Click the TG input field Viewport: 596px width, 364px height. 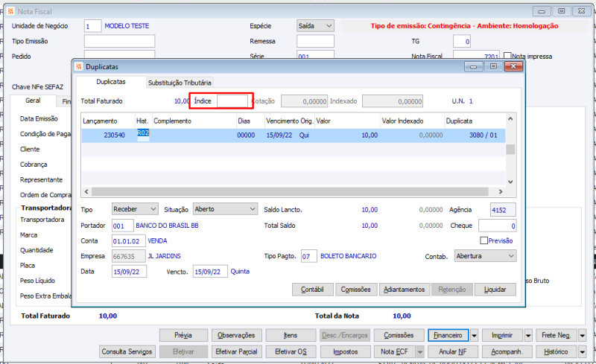462,41
